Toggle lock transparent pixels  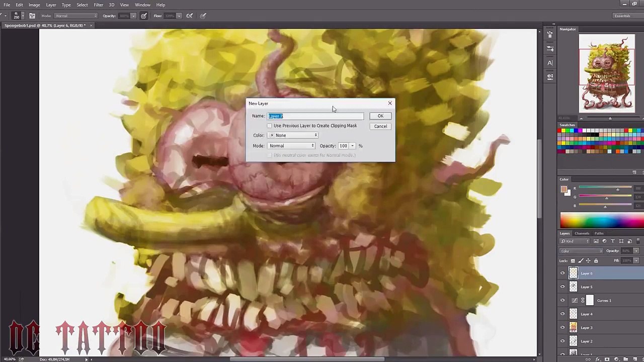[573, 260]
